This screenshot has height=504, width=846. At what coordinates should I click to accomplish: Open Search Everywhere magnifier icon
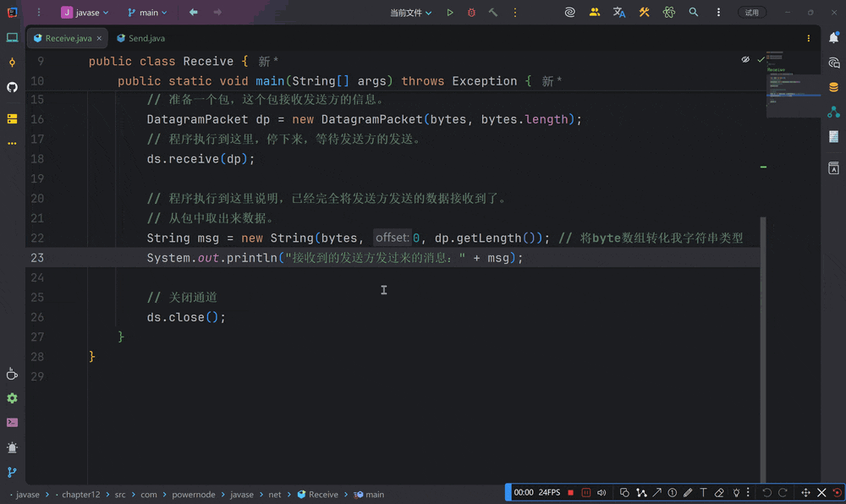[694, 13]
